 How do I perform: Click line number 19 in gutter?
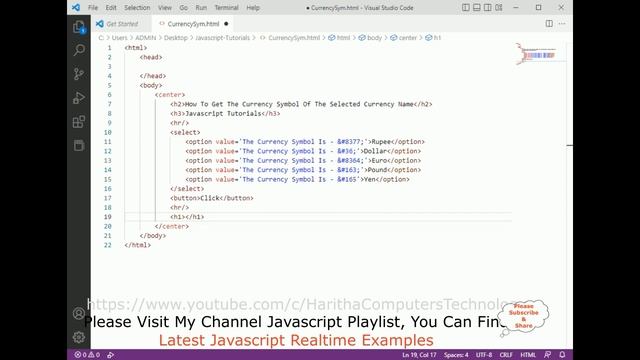[107, 217]
